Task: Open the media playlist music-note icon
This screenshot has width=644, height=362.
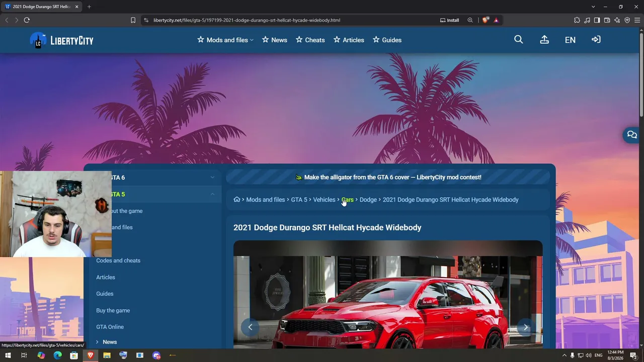Action: pos(587,20)
